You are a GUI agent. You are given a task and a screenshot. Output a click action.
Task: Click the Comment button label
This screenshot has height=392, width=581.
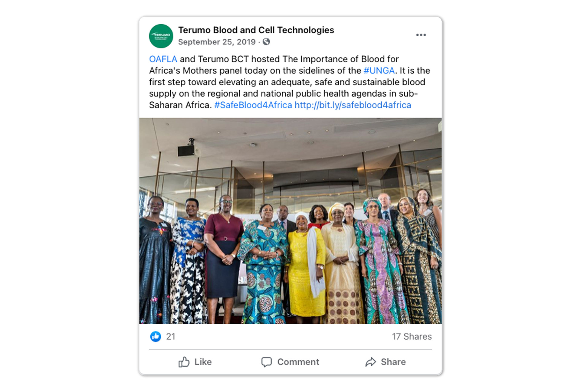298,362
